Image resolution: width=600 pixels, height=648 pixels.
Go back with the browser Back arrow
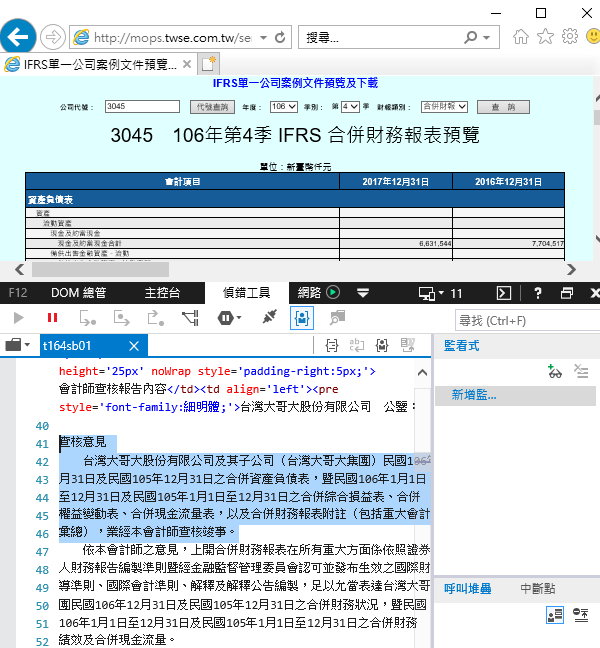point(18,37)
